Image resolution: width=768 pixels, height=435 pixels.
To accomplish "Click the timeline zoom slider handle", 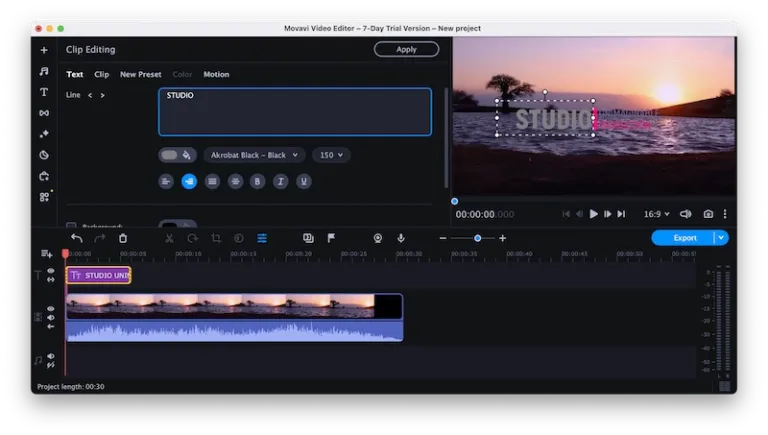I will pos(477,238).
